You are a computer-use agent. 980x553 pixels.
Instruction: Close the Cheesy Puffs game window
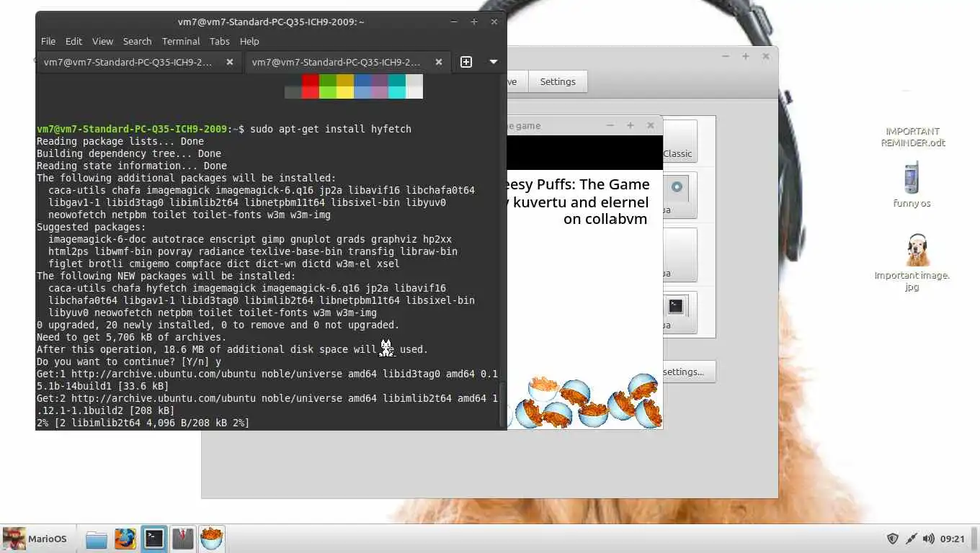tap(650, 125)
